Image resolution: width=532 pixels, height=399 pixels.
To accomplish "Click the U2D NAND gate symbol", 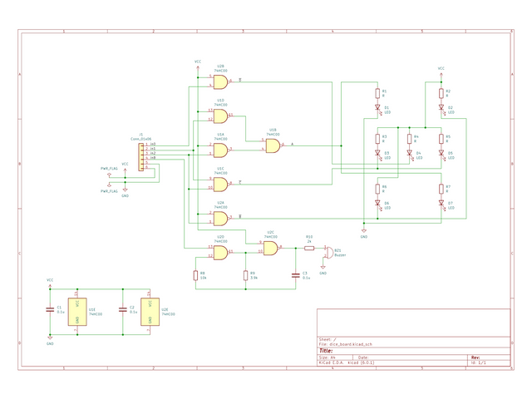I will pyautogui.click(x=220, y=252).
